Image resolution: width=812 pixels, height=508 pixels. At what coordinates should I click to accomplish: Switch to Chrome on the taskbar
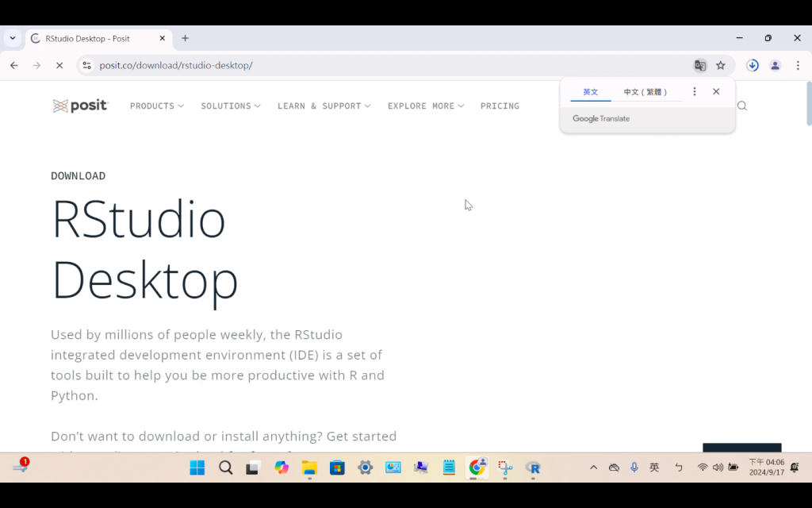pyautogui.click(x=477, y=468)
